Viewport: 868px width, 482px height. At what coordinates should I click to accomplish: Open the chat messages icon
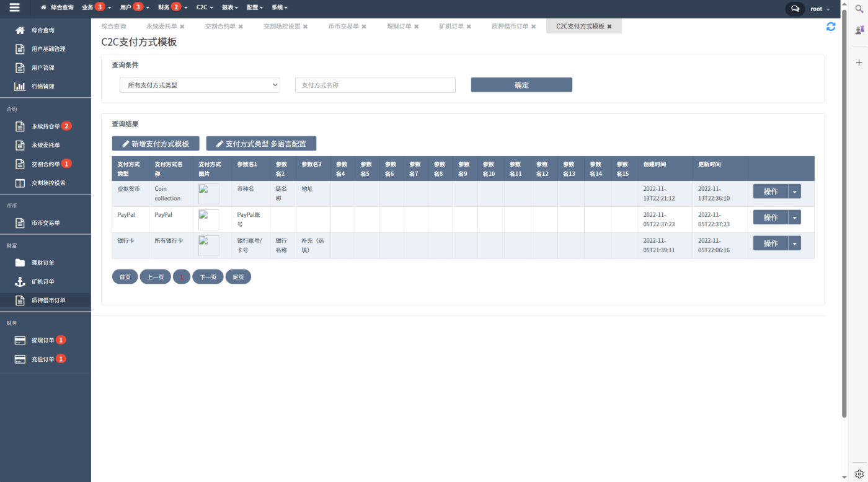pyautogui.click(x=795, y=9)
